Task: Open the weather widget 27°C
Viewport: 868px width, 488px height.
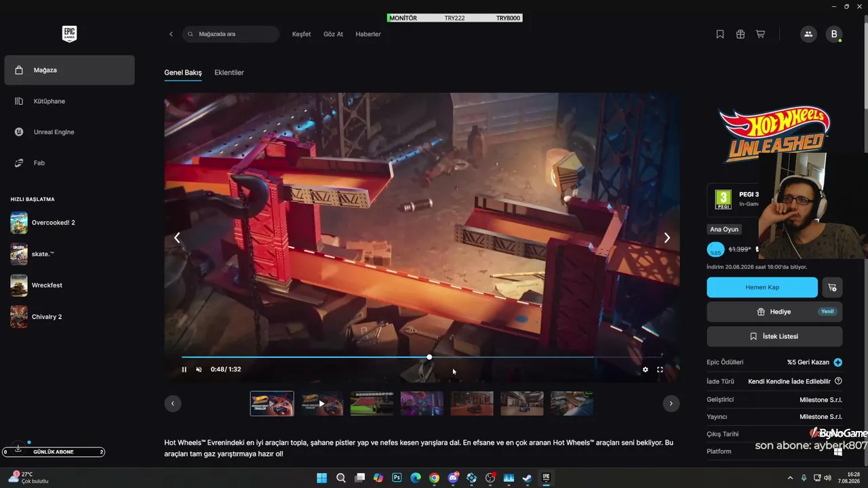Action: pos(28,478)
